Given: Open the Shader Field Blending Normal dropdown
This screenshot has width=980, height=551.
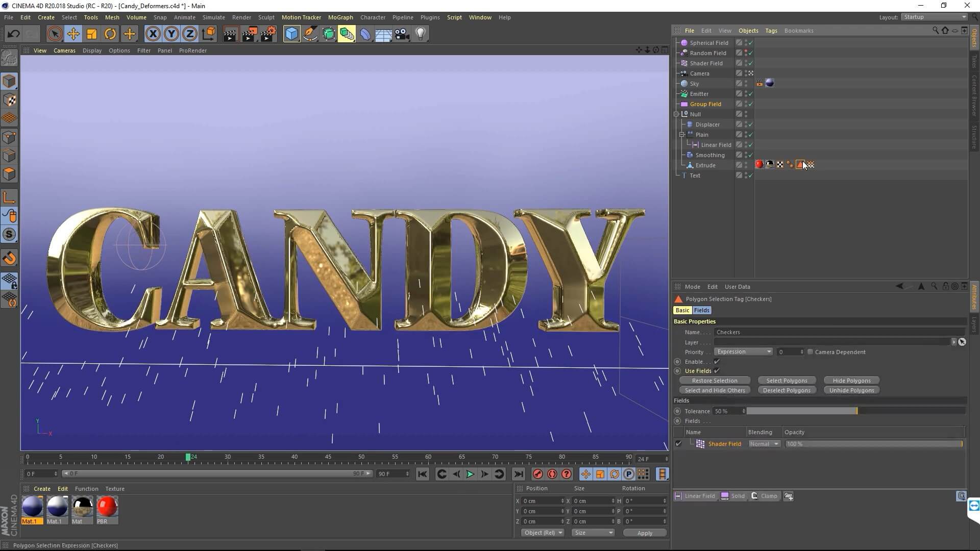Looking at the screenshot, I should (x=764, y=444).
